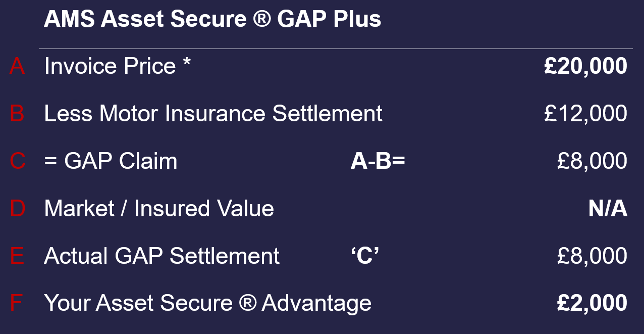Click the £8,000 GAP Claim value
Viewport: 644px width, 334px height.
pyautogui.click(x=592, y=161)
